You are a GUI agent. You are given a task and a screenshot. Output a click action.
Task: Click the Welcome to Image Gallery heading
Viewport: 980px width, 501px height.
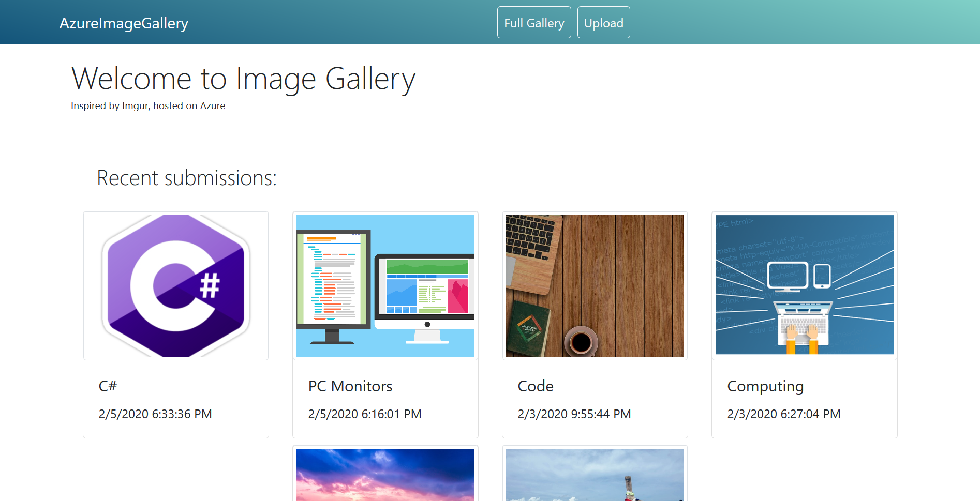pyautogui.click(x=243, y=79)
